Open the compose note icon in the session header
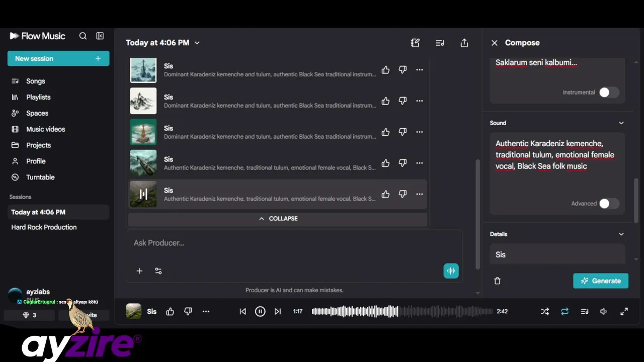This screenshot has height=362, width=644. click(415, 43)
